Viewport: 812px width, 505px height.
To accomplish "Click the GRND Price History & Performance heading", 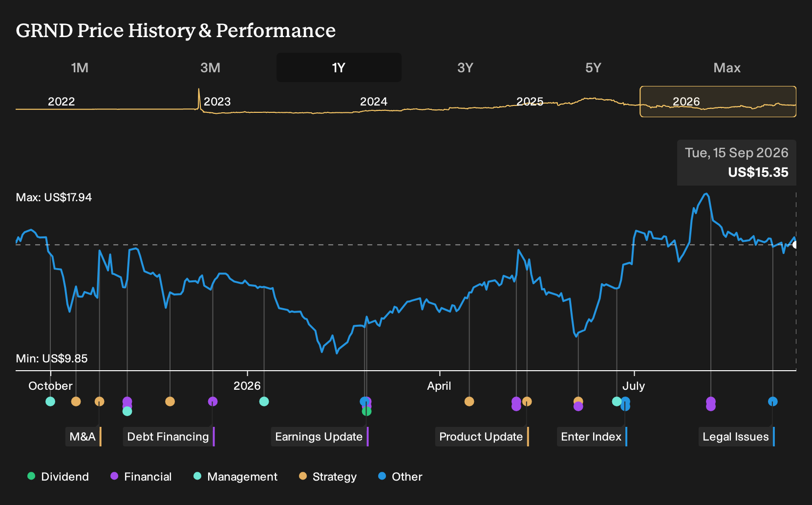I will (176, 30).
